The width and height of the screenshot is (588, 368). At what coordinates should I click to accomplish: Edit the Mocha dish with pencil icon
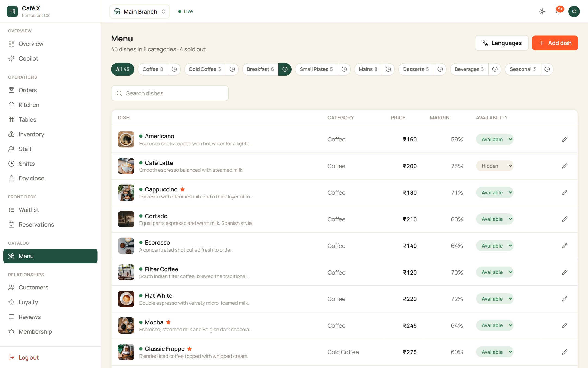565,325
